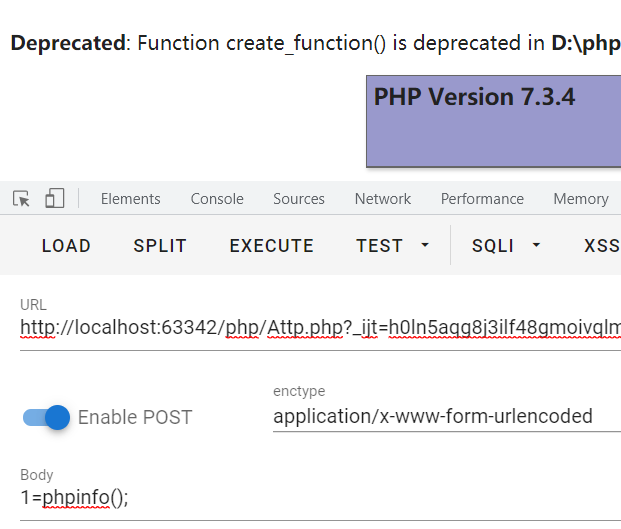This screenshot has width=621, height=529.
Task: Click the LOAD button
Action: (x=66, y=246)
